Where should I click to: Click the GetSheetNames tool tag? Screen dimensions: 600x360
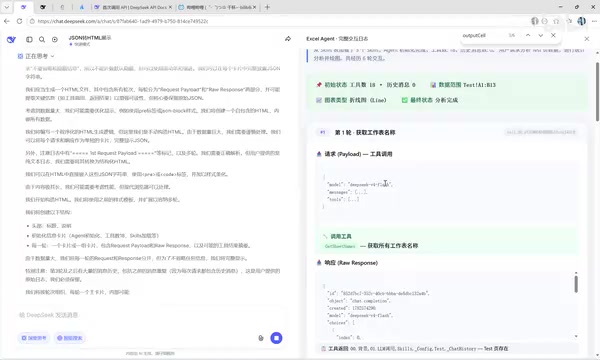340,246
